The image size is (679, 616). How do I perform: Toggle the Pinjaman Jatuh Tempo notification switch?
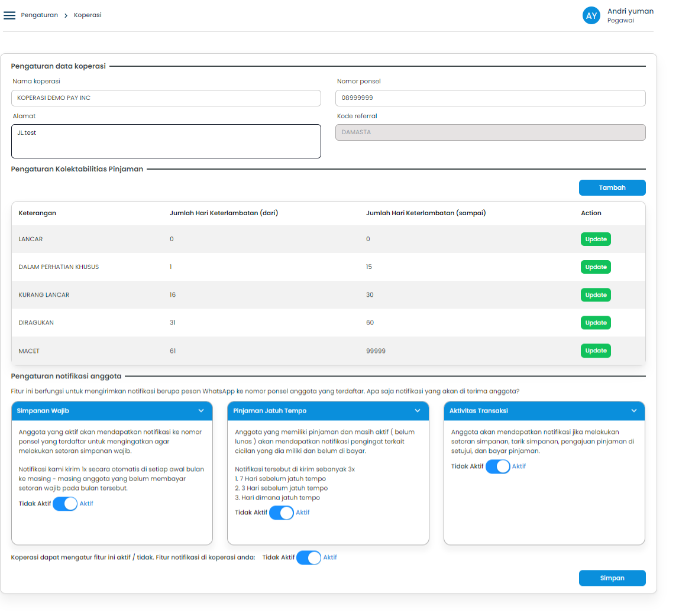(282, 513)
